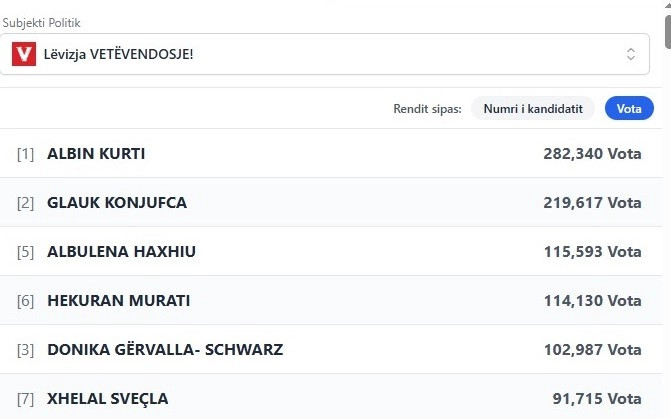The image size is (671, 419).
Task: Click on ALBULENA HAXHIU's name
Action: pos(121,251)
